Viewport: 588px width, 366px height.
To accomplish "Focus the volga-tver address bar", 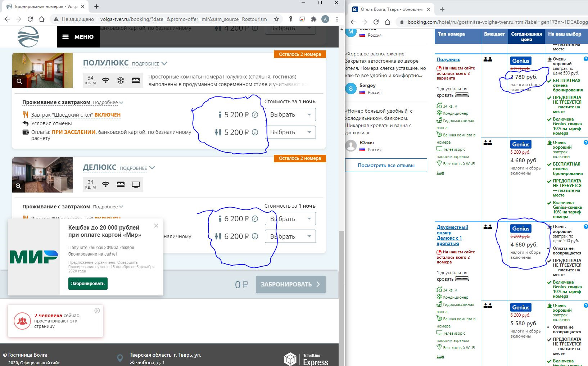I will 184,19.
